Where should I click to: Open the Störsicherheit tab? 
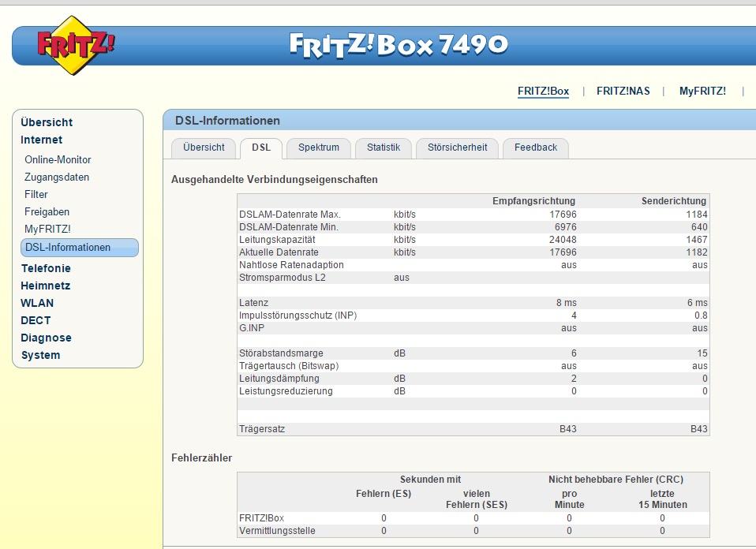[457, 148]
